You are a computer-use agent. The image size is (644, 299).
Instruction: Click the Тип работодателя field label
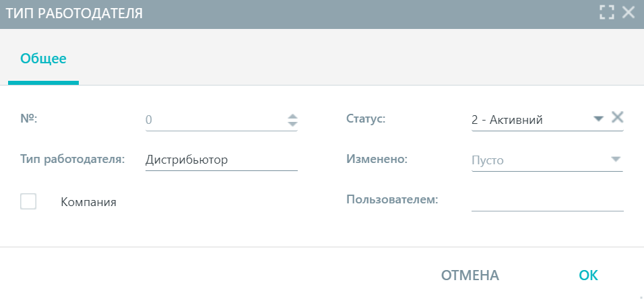click(72, 160)
